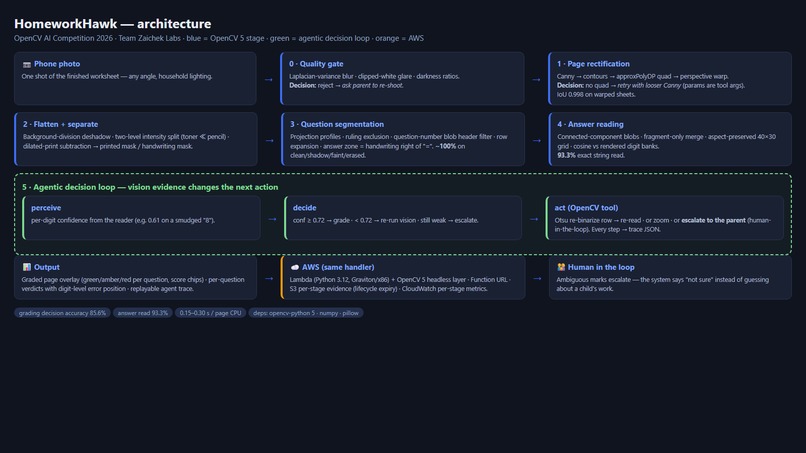Image resolution: width=806 pixels, height=453 pixels.
Task: Click the 'answer read 93.3%' chip
Action: tap(142, 313)
